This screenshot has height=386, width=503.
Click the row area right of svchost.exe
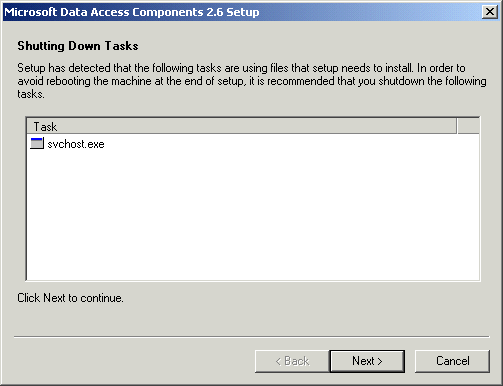292,144
